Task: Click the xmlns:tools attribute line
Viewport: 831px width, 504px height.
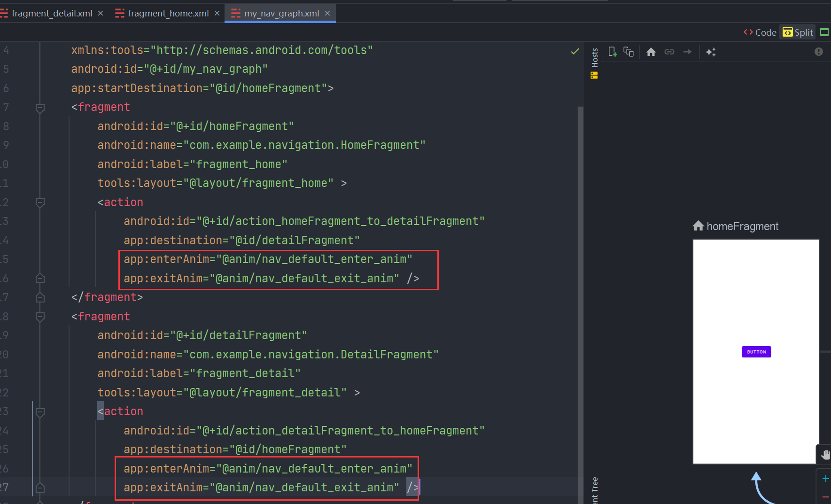Action: (222, 50)
